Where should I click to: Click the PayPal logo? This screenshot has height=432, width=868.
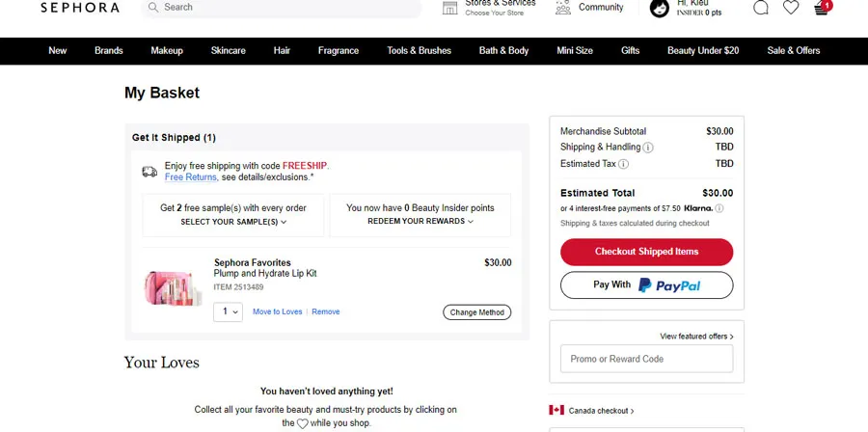[669, 285]
